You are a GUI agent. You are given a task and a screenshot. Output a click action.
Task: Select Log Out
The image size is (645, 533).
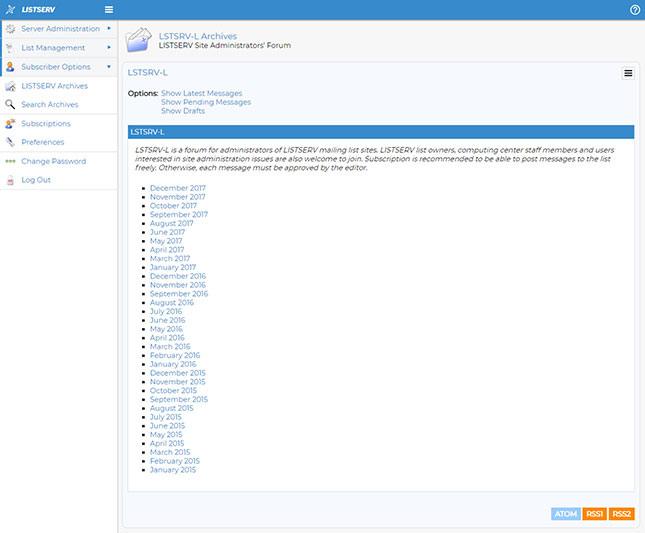[x=36, y=180]
